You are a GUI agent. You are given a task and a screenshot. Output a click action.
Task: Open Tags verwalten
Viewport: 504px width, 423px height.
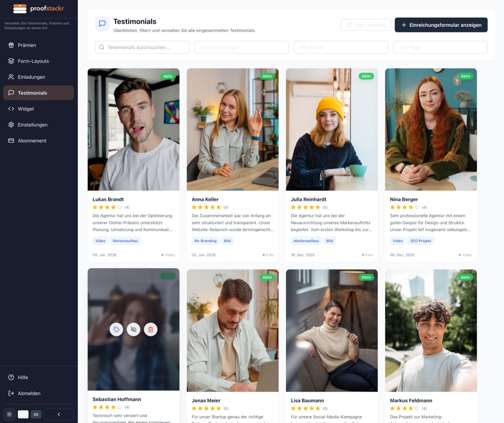tap(366, 25)
